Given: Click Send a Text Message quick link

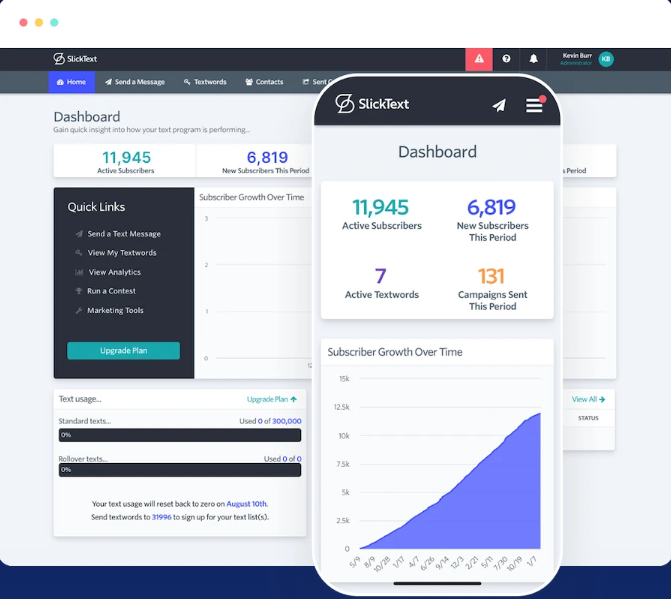Looking at the screenshot, I should tap(124, 234).
